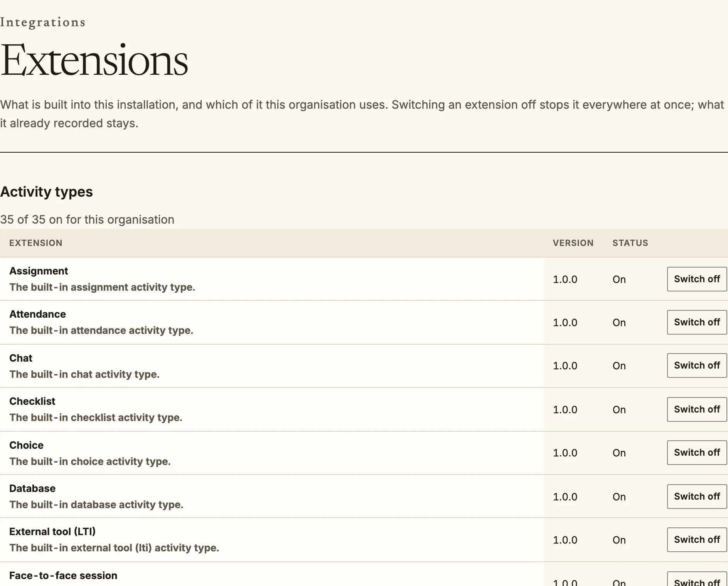This screenshot has height=586, width=728.
Task: Click "The built-in database activity type." description
Action: click(x=96, y=505)
